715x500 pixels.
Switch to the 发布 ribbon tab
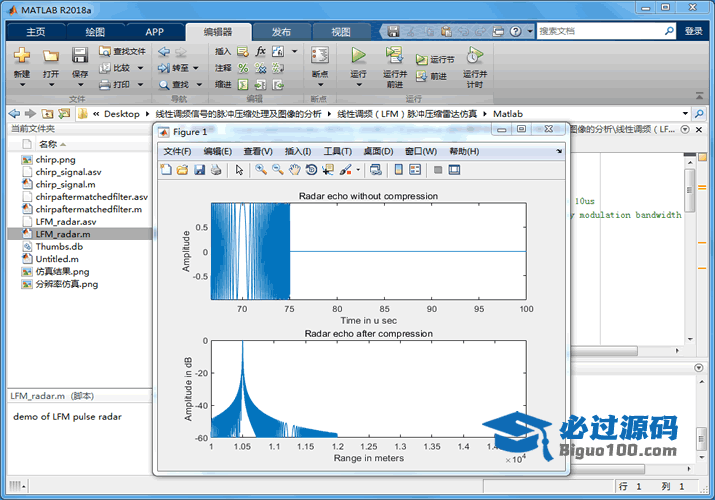coord(281,31)
